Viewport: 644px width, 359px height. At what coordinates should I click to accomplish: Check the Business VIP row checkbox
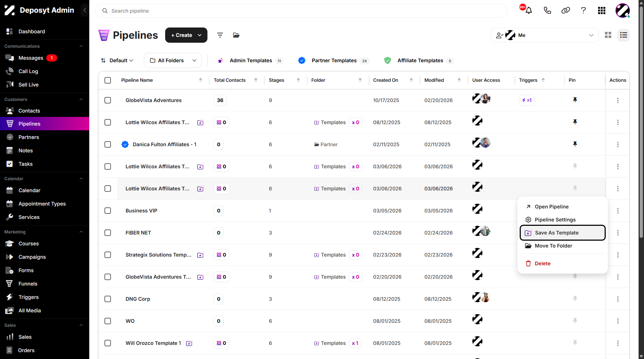pos(108,211)
